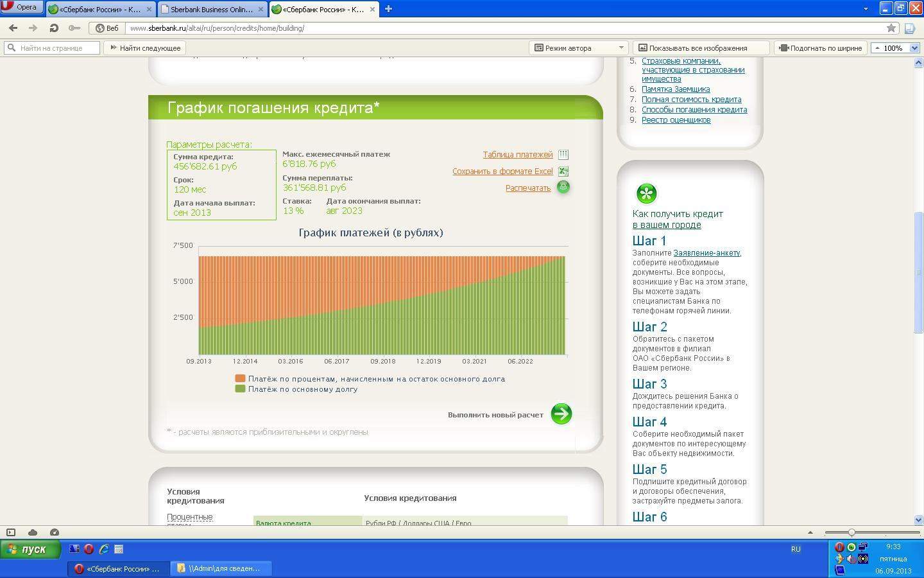Image resolution: width=924 pixels, height=578 pixels.
Task: Click the Распечатать link
Action: (528, 188)
